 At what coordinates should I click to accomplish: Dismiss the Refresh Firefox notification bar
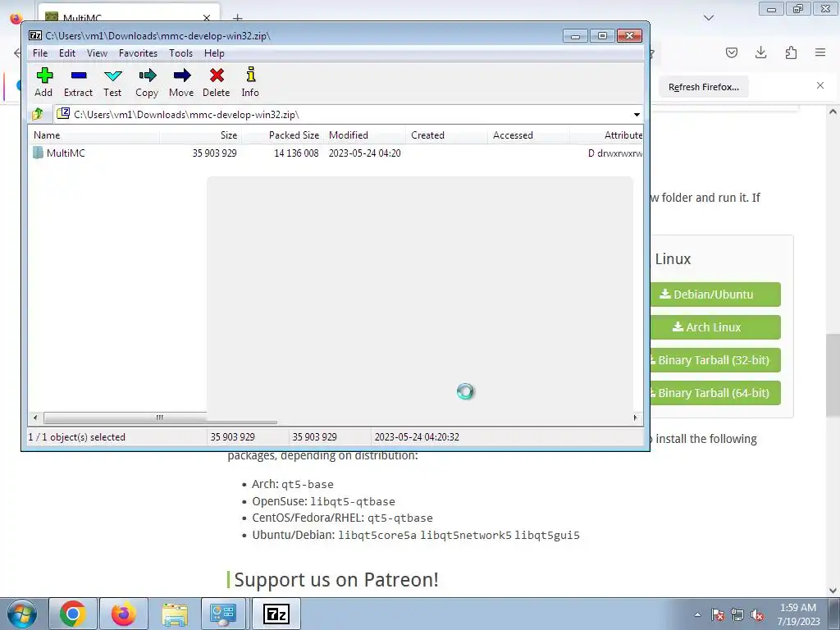(x=820, y=85)
